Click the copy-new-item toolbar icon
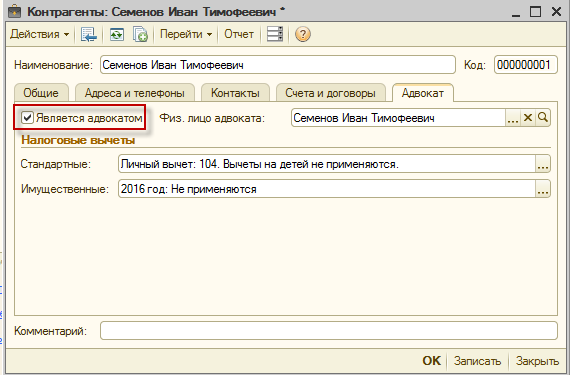Image resolution: width=570 pixels, height=375 pixels. [x=140, y=35]
